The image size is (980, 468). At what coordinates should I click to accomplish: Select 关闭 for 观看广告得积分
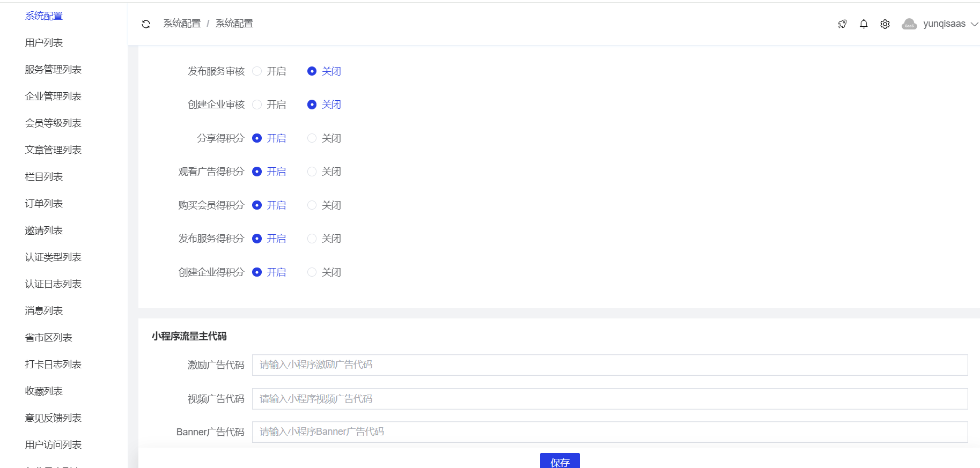[x=312, y=172]
